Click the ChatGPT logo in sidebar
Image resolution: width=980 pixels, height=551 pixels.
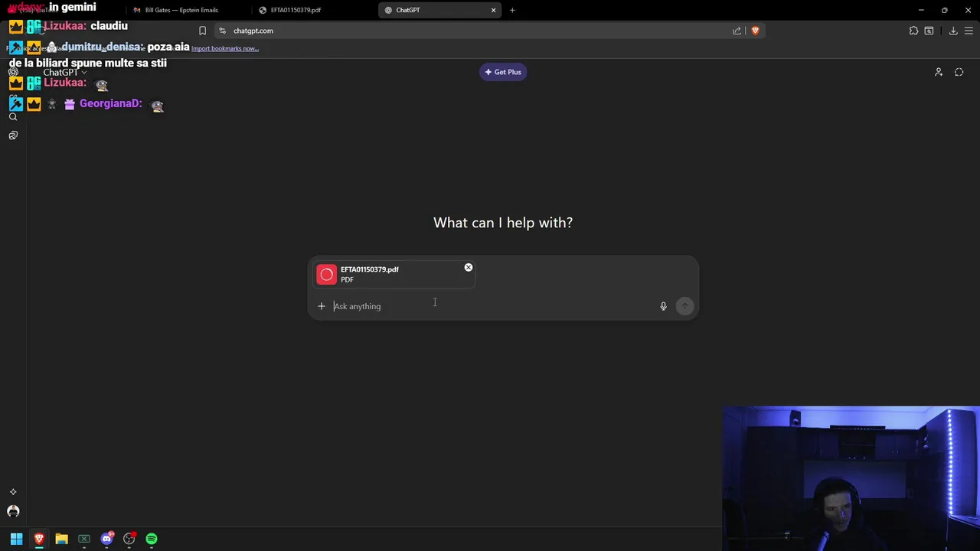point(13,72)
